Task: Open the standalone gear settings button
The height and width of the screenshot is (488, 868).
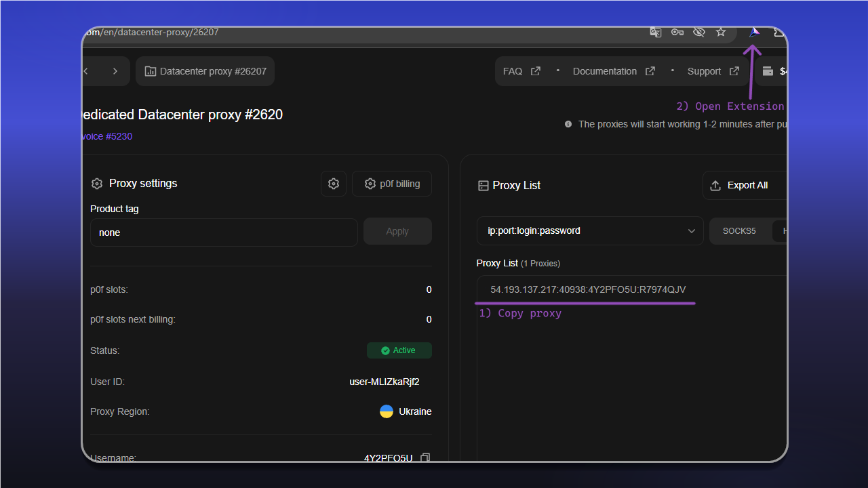Action: [333, 184]
